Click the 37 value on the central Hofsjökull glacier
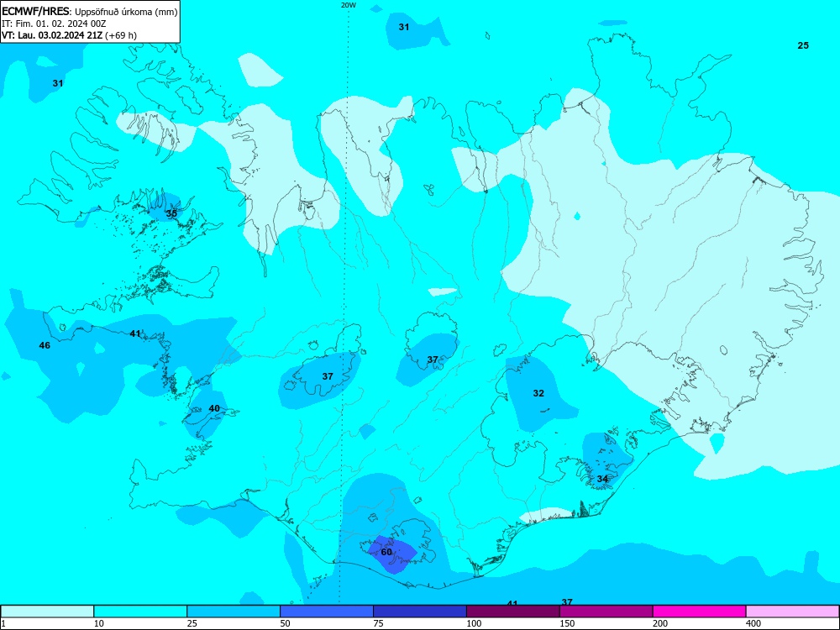The image size is (840, 630). 433,360
